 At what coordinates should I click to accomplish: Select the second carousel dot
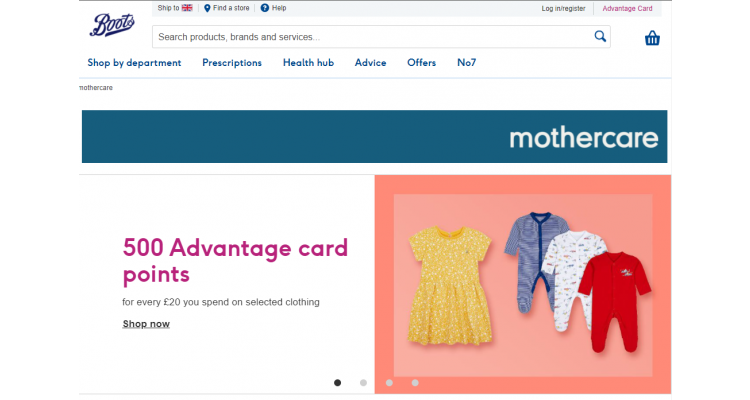[363, 383]
